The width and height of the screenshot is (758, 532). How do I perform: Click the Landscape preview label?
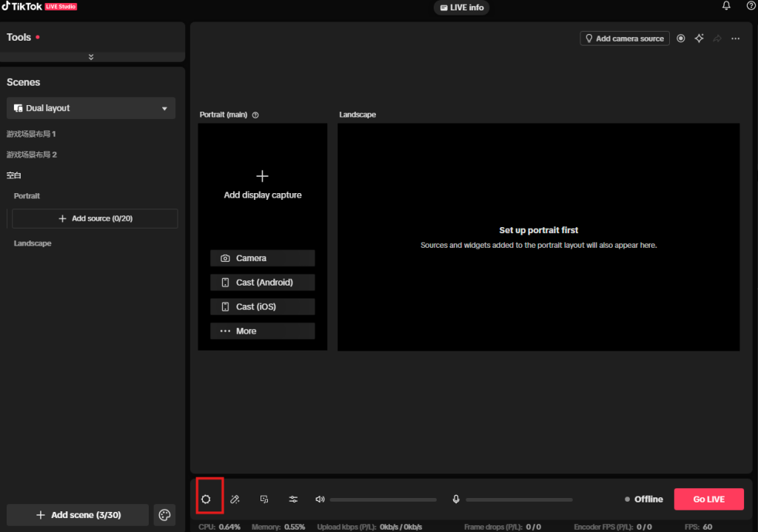point(358,115)
